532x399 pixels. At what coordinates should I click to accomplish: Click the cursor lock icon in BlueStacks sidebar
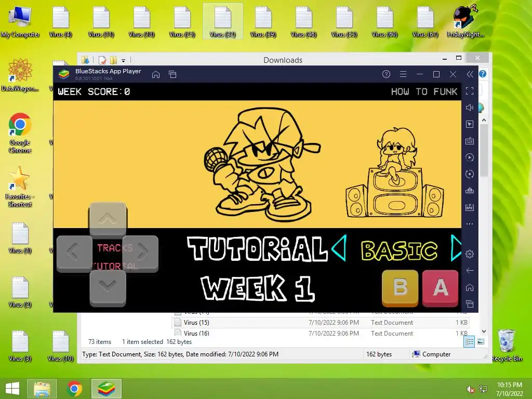[x=470, y=124]
